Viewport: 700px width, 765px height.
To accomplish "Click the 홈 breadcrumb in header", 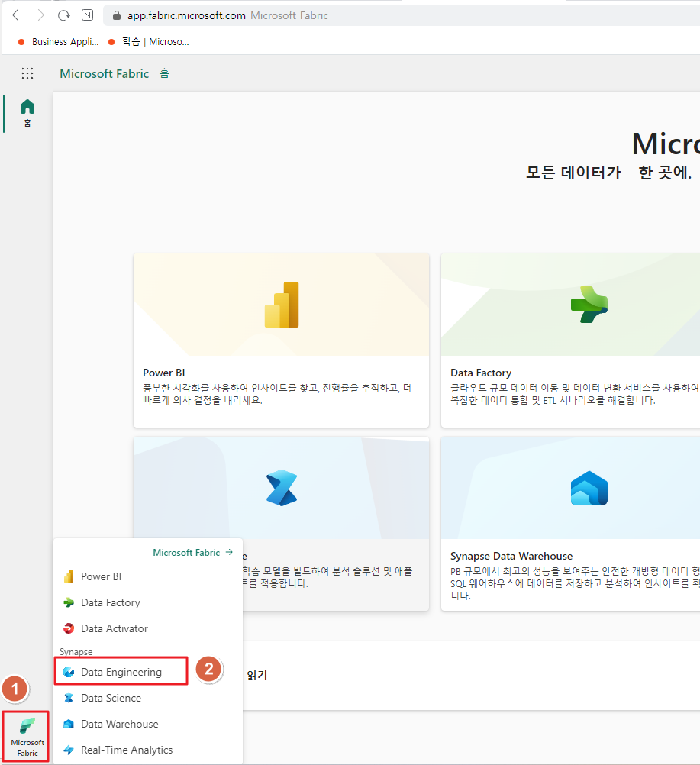I will (x=164, y=73).
